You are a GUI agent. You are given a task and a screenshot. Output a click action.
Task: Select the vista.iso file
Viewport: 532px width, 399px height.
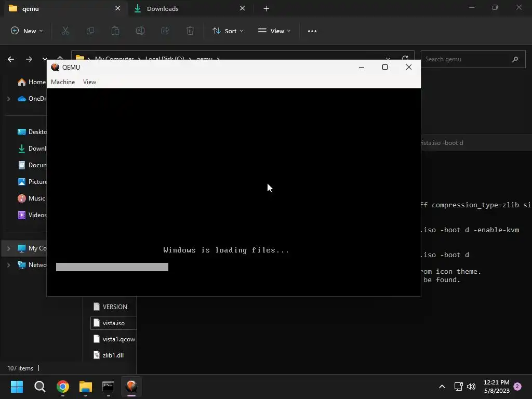pyautogui.click(x=113, y=323)
